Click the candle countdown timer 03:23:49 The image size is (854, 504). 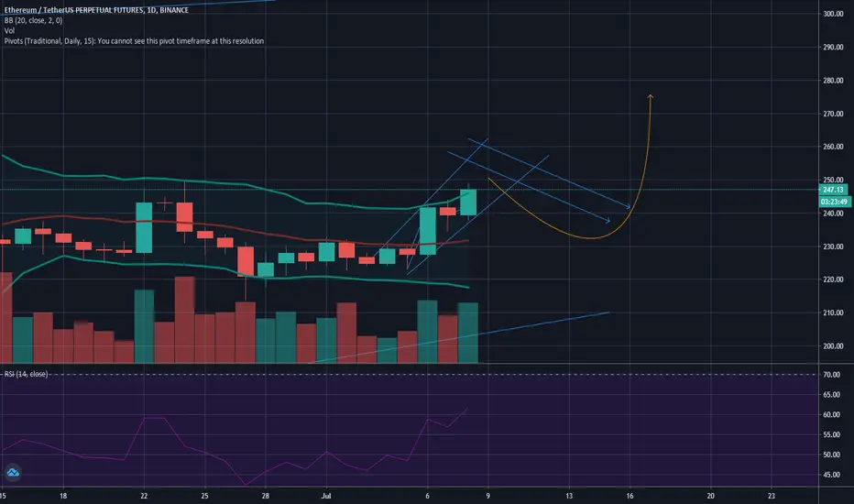[x=834, y=202]
